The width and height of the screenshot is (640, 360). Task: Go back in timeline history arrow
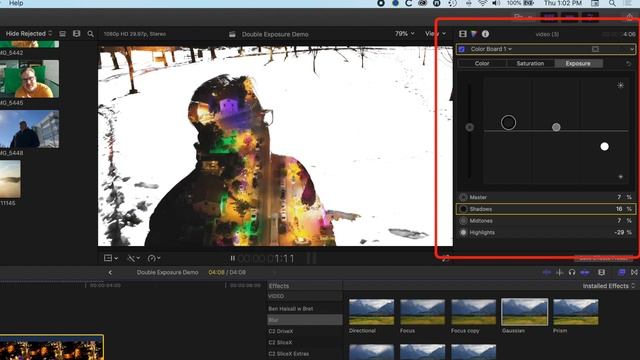[110, 272]
